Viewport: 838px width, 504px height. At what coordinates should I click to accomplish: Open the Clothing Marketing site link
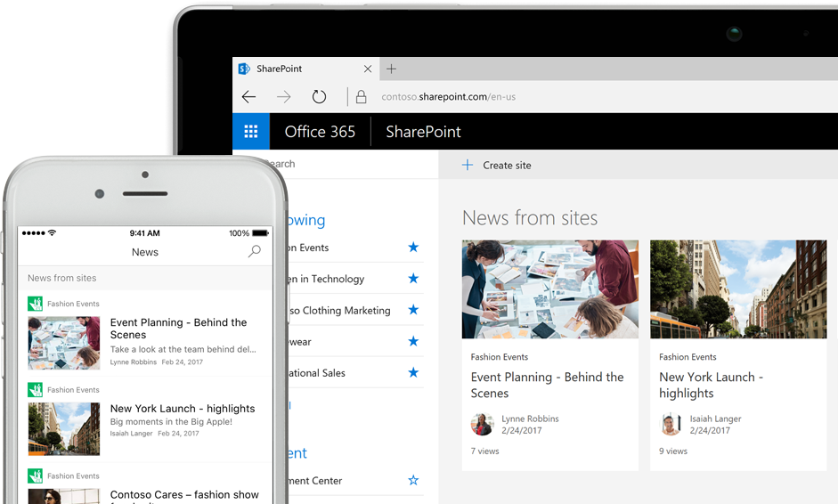tap(340, 311)
